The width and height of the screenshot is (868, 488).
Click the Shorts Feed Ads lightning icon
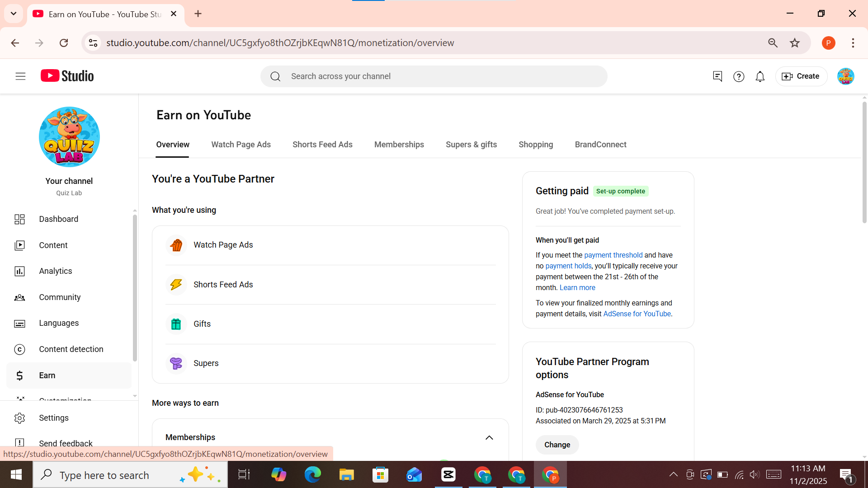tap(176, 285)
